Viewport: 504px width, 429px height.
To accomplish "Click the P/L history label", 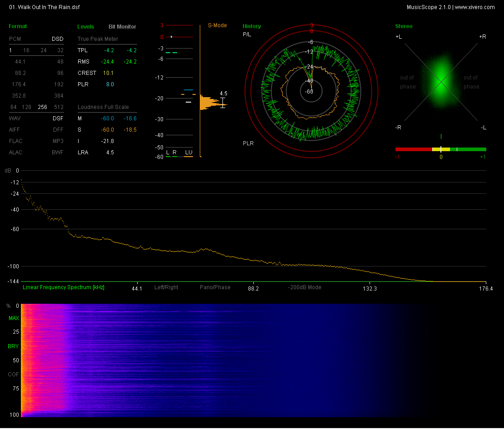I will tap(247, 35).
